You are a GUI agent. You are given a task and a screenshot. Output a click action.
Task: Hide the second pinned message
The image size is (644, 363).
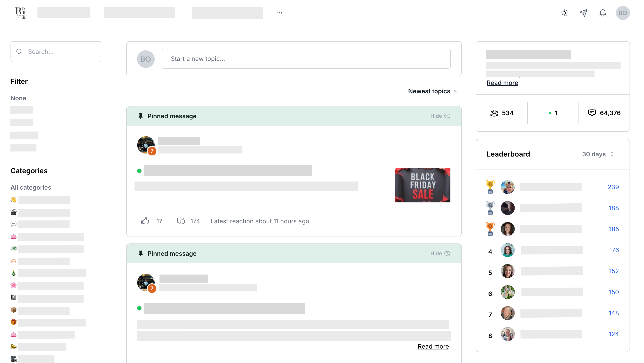[440, 253]
